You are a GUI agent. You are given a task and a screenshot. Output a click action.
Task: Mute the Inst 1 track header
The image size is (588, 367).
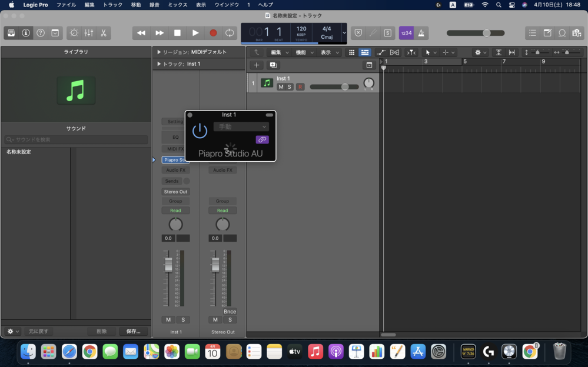pos(281,87)
